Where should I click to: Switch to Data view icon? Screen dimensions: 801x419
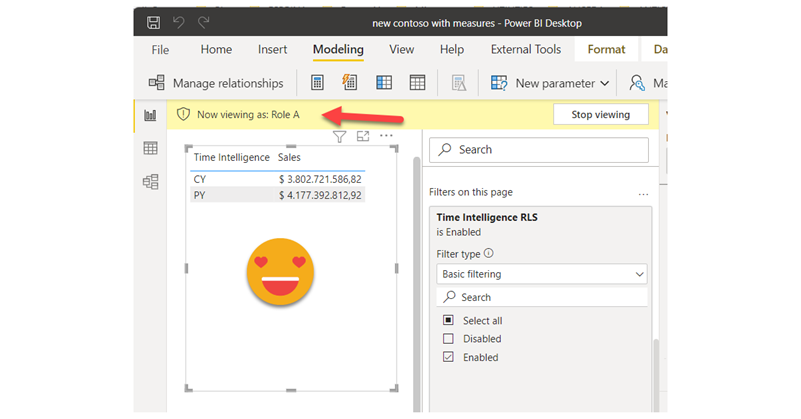150,148
